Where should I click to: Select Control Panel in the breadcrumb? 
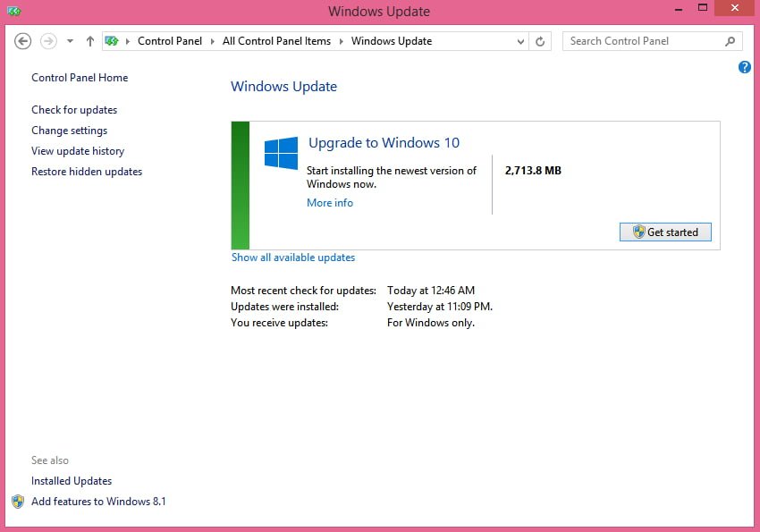pos(169,41)
